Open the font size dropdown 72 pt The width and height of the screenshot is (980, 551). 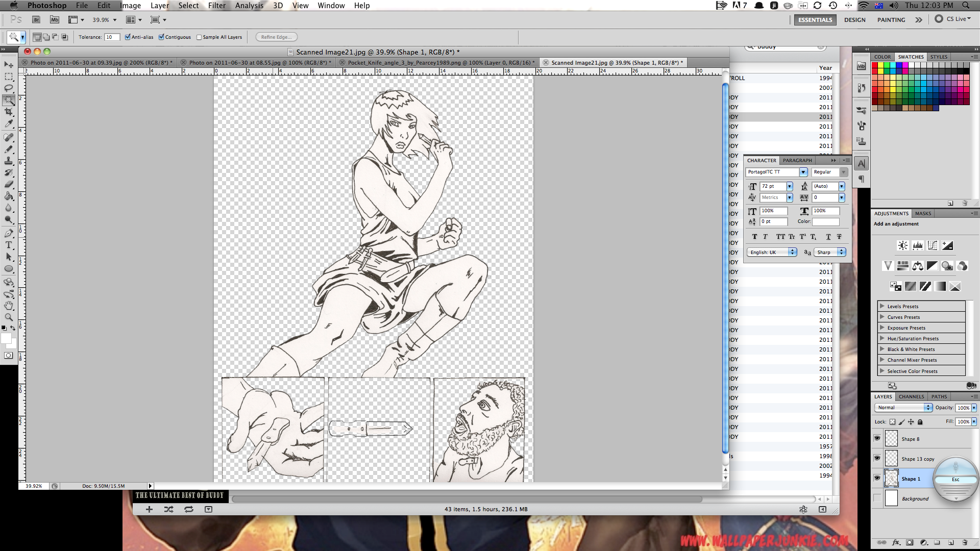tap(790, 186)
